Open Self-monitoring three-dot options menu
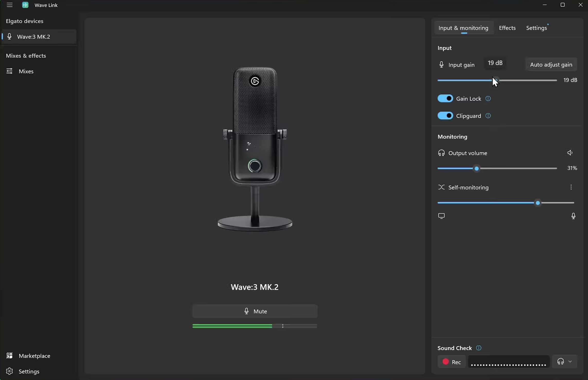 tap(571, 187)
